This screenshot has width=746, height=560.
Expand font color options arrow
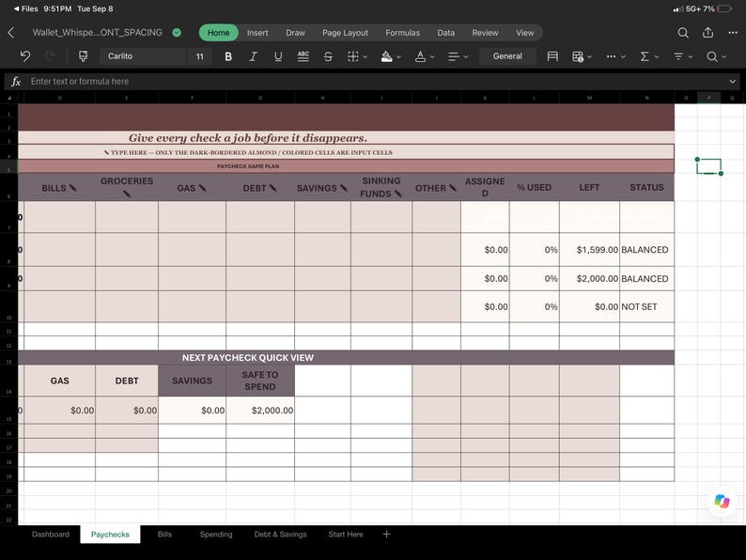[x=432, y=56]
